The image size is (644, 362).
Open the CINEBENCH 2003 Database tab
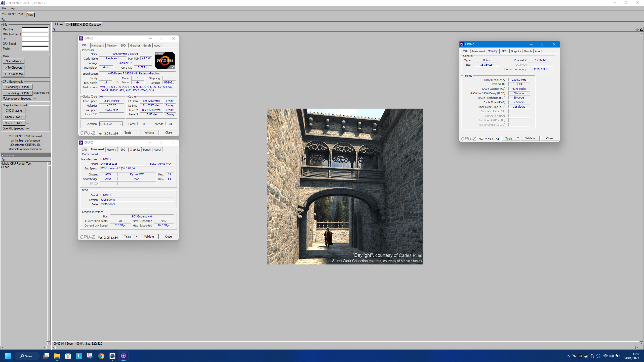[83, 25]
